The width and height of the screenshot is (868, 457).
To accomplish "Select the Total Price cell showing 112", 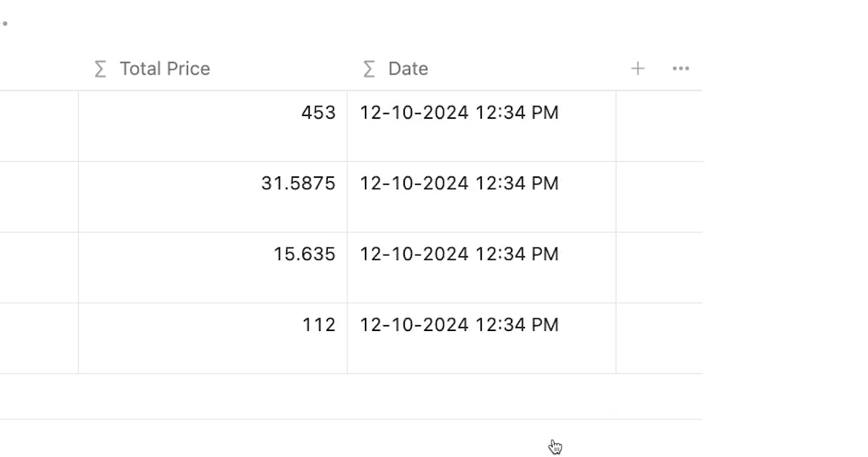I will tap(213, 338).
